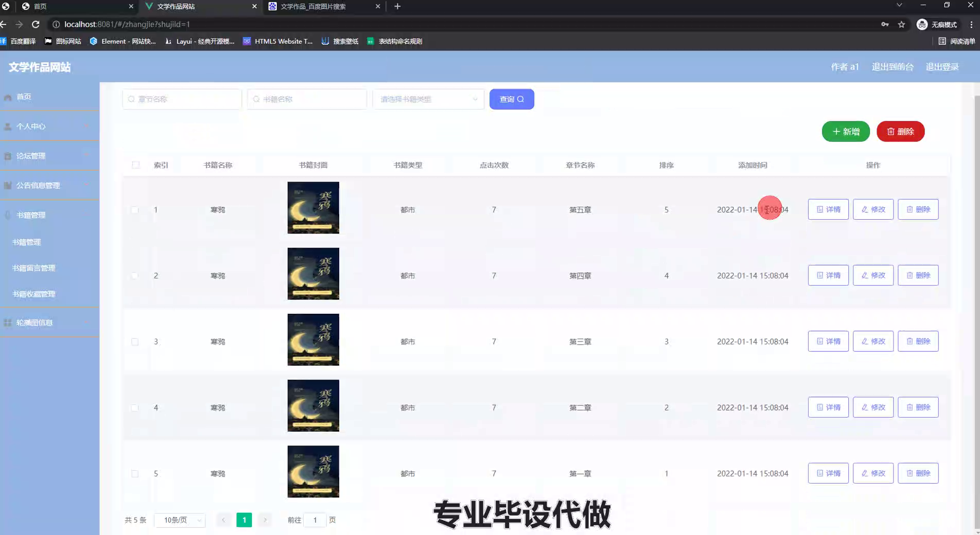Reload the page with the refresh icon
980x535 pixels.
(x=36, y=24)
